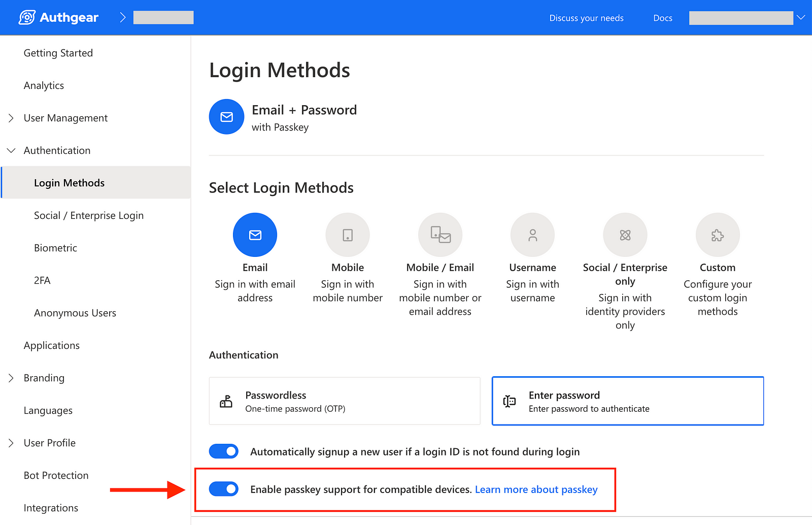Open Getting Started page
Screen dimensions: 812x525
pos(58,53)
